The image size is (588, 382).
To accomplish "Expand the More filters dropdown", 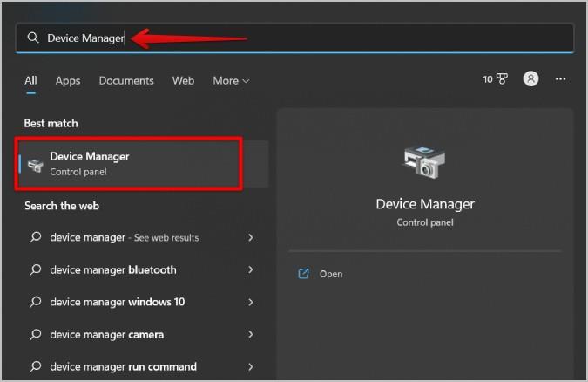I will (231, 81).
